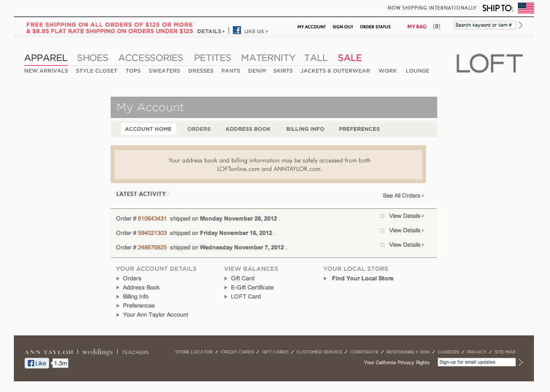550x392 pixels.
Task: Toggle the box beside order 248676825 View Details
Action: coord(382,245)
